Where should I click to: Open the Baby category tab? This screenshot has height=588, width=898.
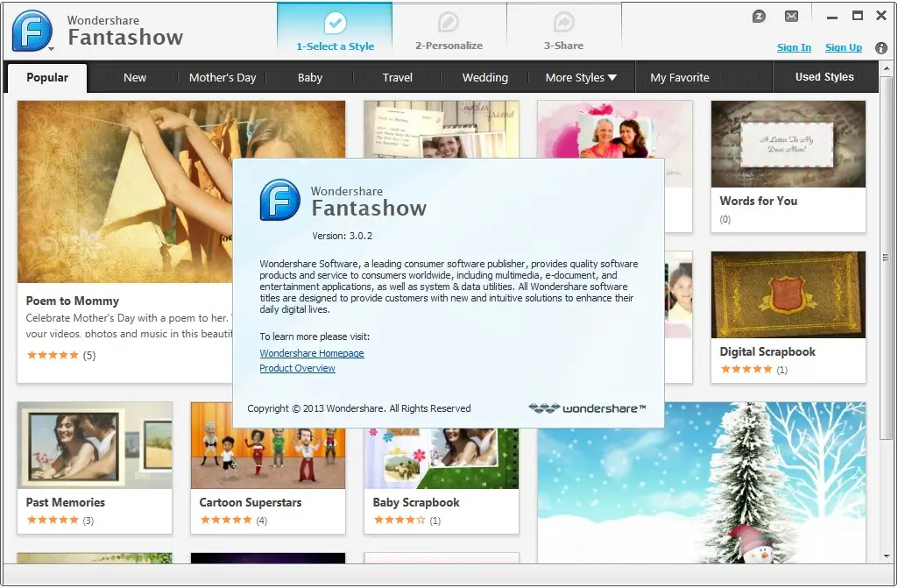(310, 77)
